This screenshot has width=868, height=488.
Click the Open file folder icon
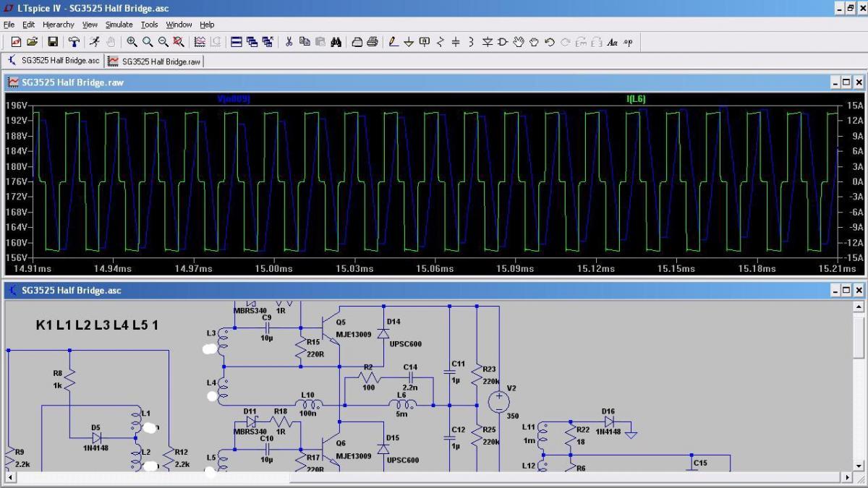pos(32,42)
